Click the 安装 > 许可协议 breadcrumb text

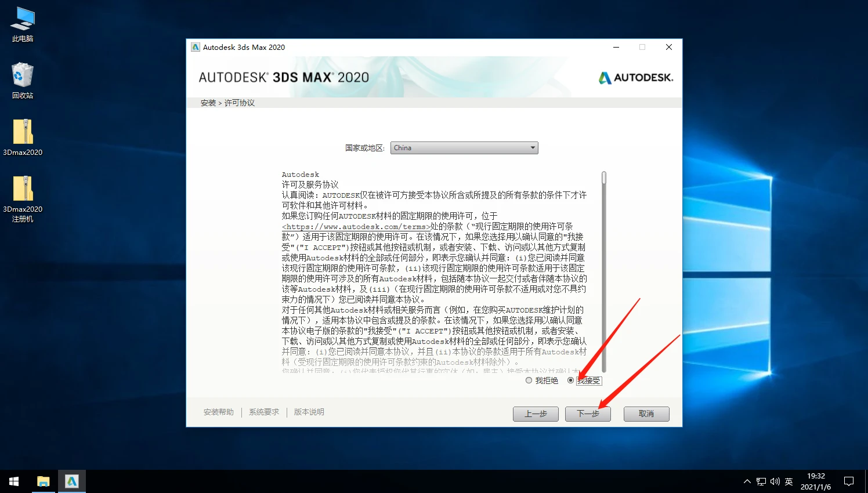[227, 103]
